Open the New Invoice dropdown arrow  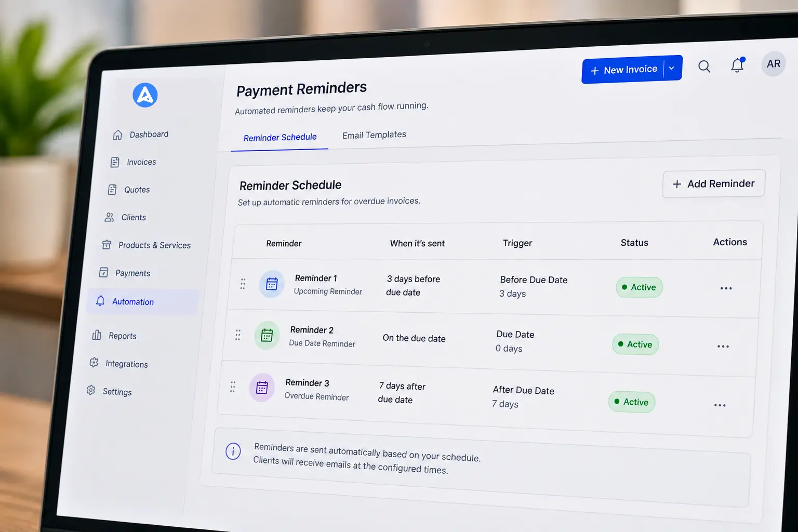(672, 68)
